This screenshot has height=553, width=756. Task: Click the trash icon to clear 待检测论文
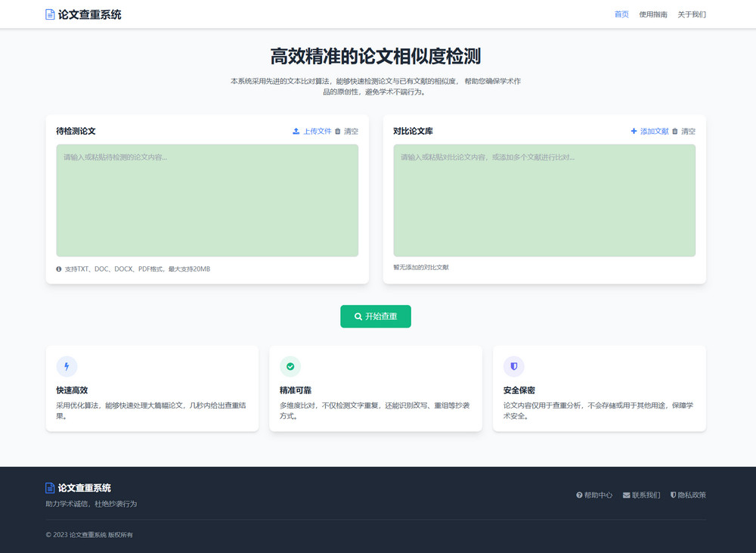coord(338,131)
